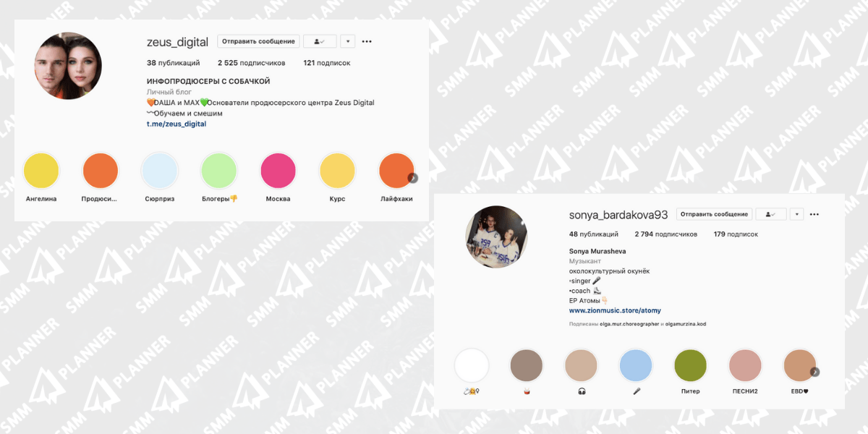The width and height of the screenshot is (868, 434).
Task: Open the three-dots options menu on sonya_bardakova93
Action: (x=814, y=215)
